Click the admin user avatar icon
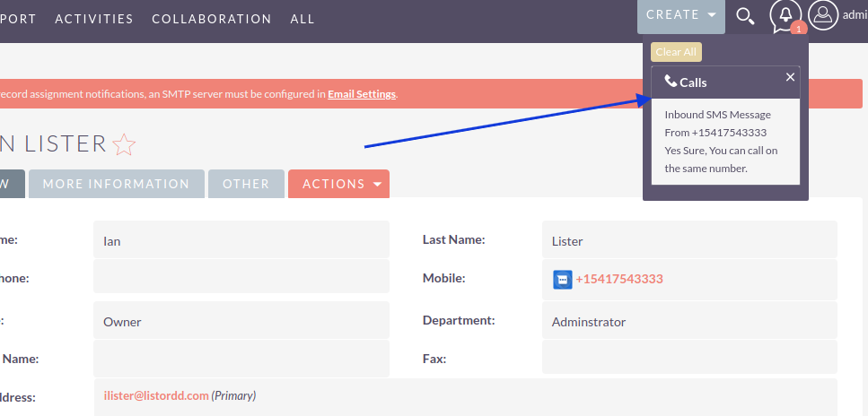This screenshot has height=416, width=868. pos(823,15)
